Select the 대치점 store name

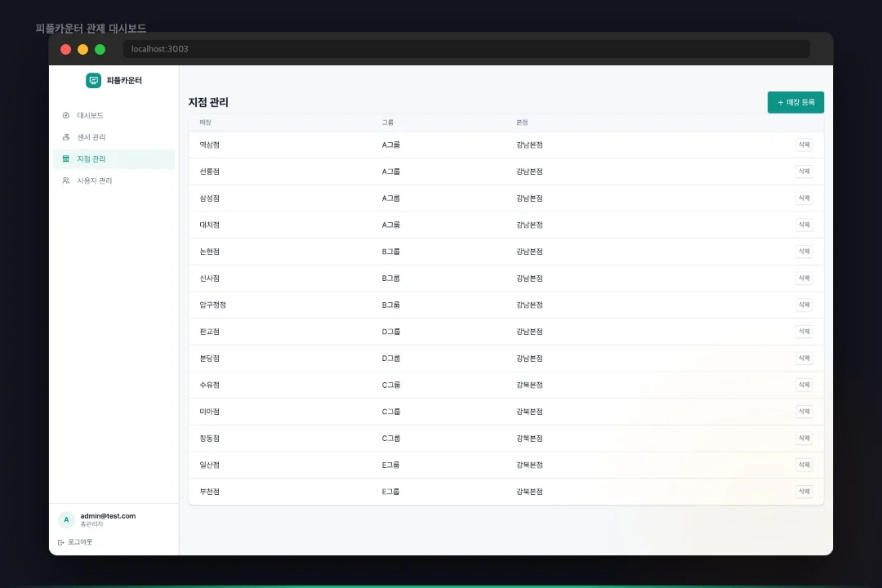click(209, 225)
